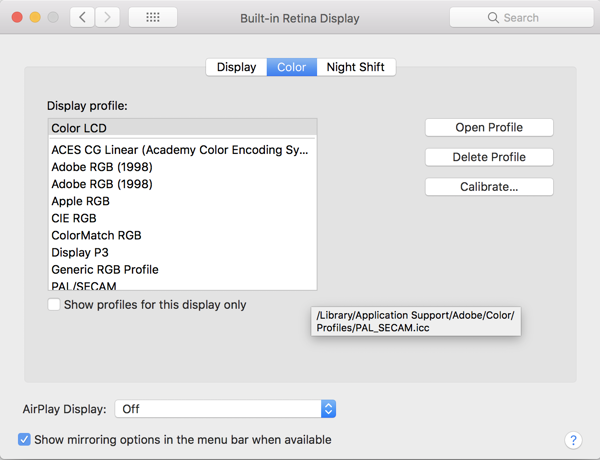This screenshot has width=600, height=460.
Task: Click the Open Profile button
Action: (x=489, y=127)
